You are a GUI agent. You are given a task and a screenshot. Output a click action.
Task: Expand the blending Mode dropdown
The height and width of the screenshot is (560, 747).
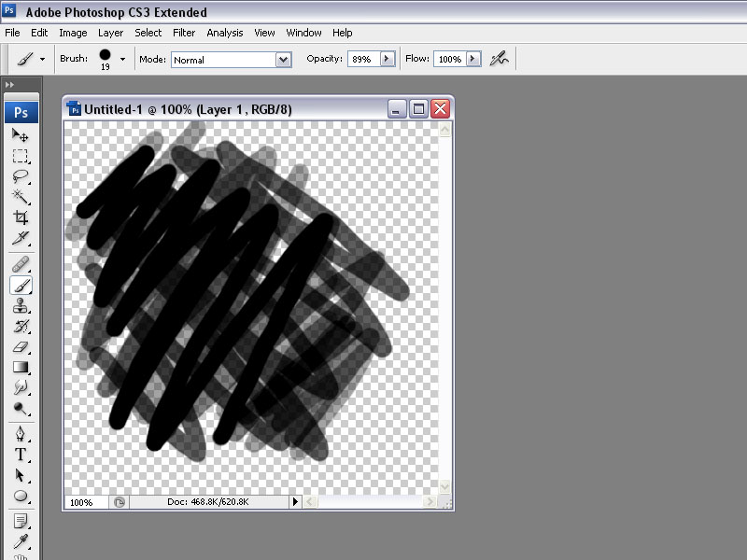point(284,60)
